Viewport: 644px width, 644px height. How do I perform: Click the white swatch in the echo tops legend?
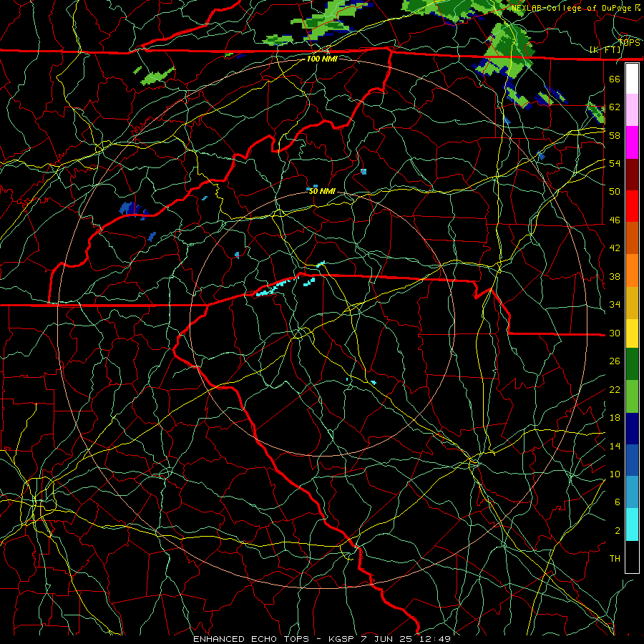point(632,79)
